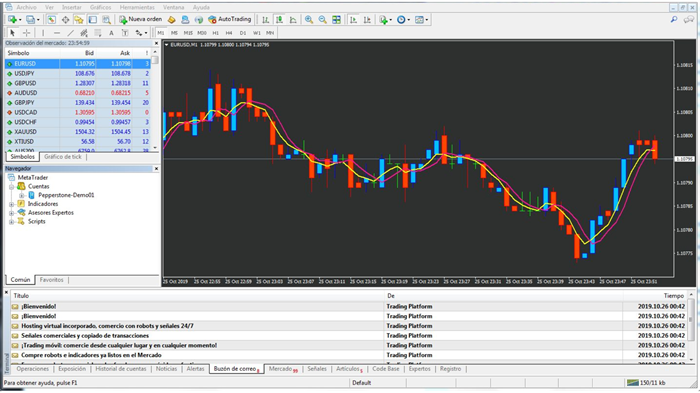
Task: Switch to Gráfico de tick tab
Action: tap(63, 157)
